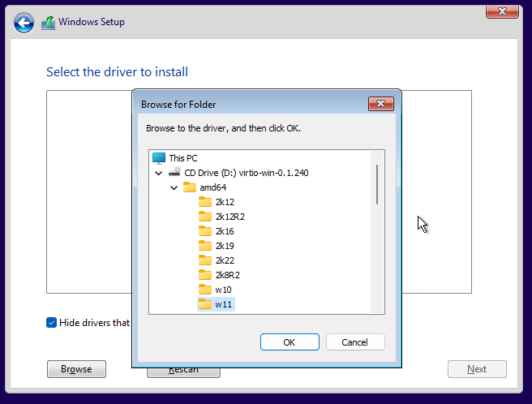Uncheck Hide drivers that aren't compatible checkbox
The image size is (532, 404).
tap(51, 323)
